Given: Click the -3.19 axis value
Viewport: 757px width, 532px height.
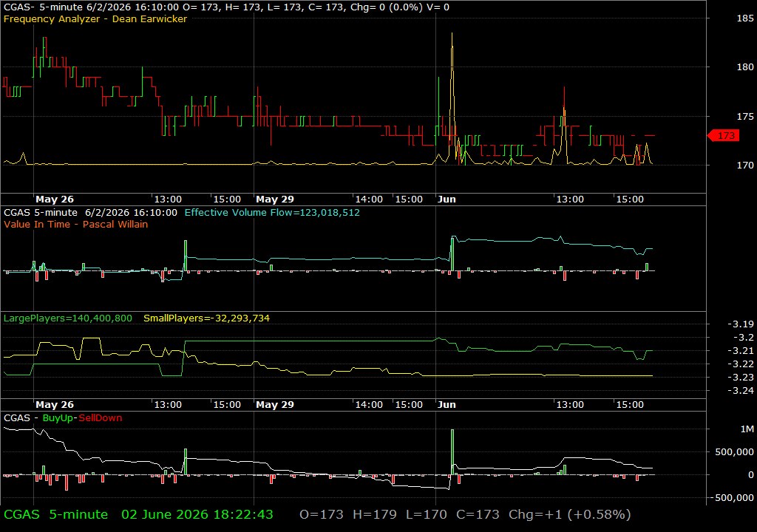Looking at the screenshot, I should [741, 324].
